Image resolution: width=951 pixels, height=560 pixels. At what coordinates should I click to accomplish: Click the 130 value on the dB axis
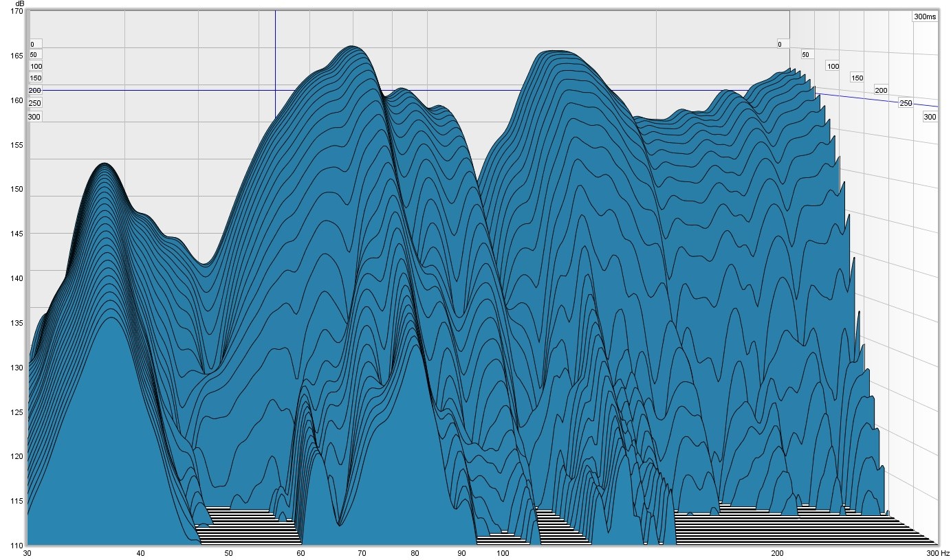click(x=18, y=368)
